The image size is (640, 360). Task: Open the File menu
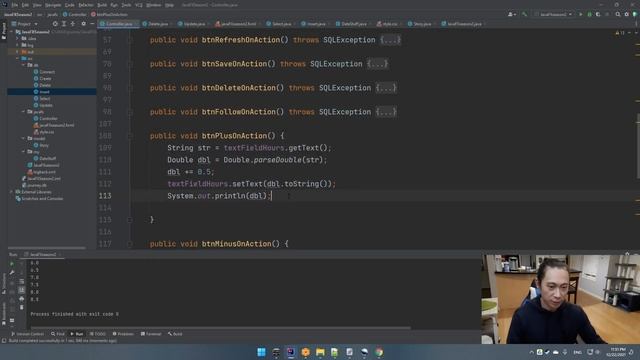point(15,5)
